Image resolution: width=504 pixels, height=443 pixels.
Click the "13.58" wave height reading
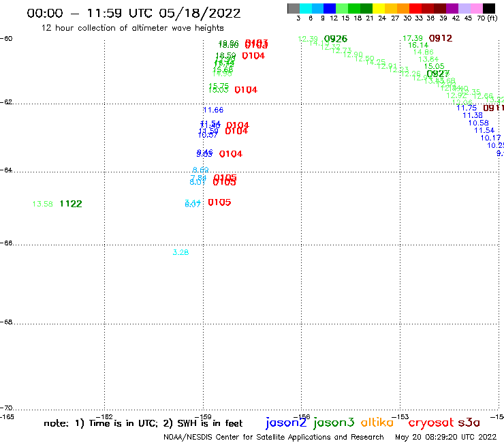[42, 204]
